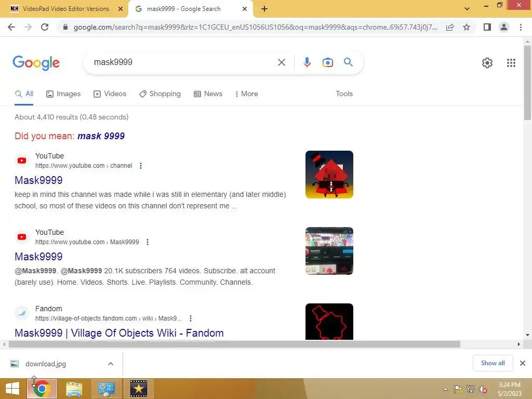532x399 pixels.
Task: Switch to News results
Action: (208, 94)
